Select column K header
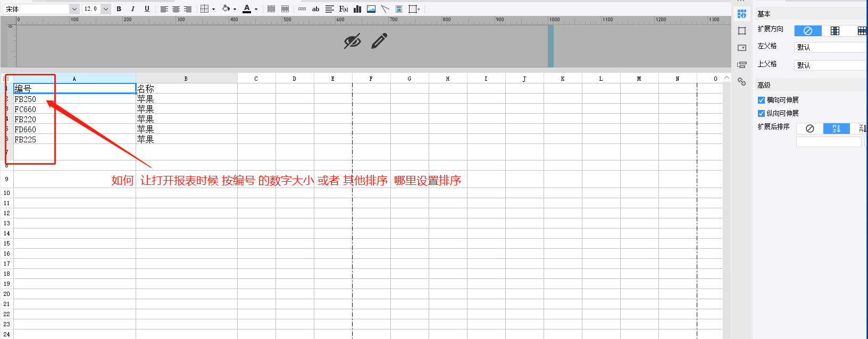The image size is (868, 339). point(563,79)
